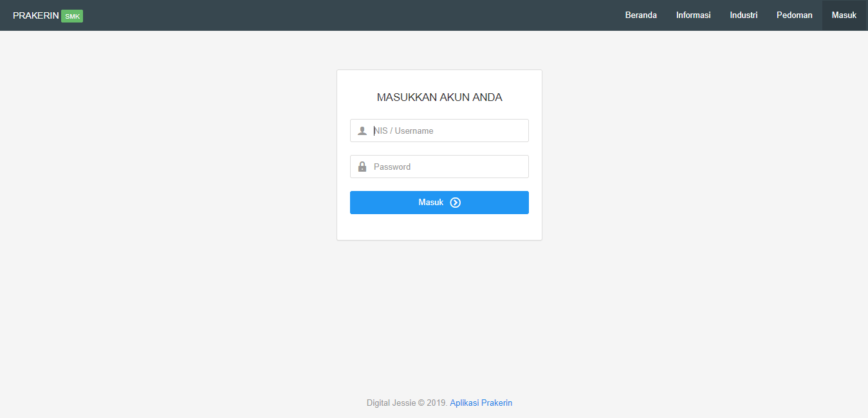This screenshot has height=418, width=868.
Task: Click the MASUKKAN AKUN ANDA heading
Action: 439,96
